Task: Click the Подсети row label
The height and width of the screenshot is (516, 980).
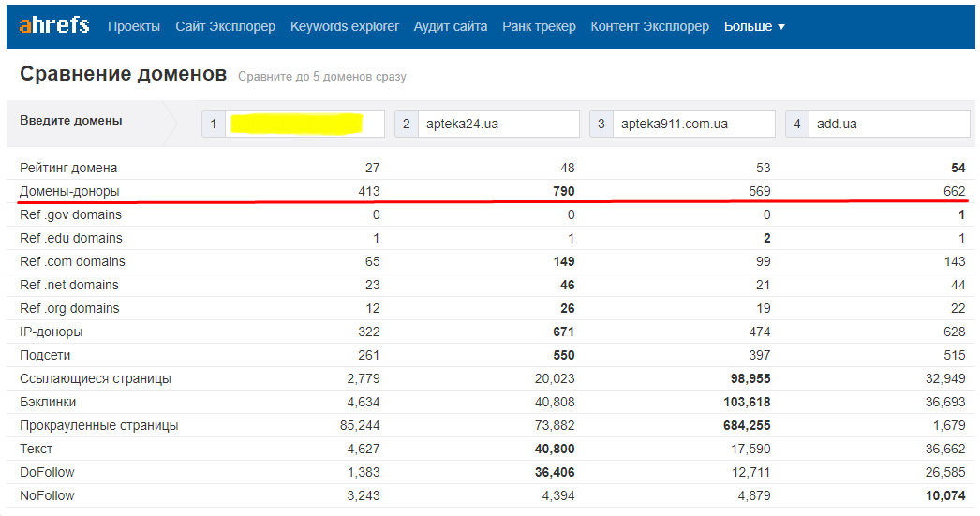Action: (x=45, y=356)
